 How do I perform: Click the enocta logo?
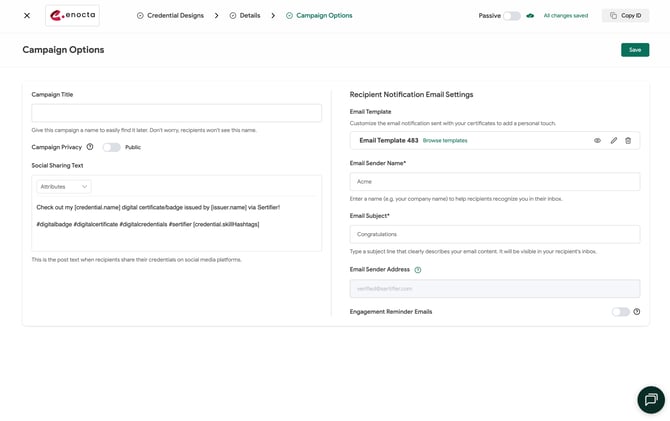click(73, 15)
